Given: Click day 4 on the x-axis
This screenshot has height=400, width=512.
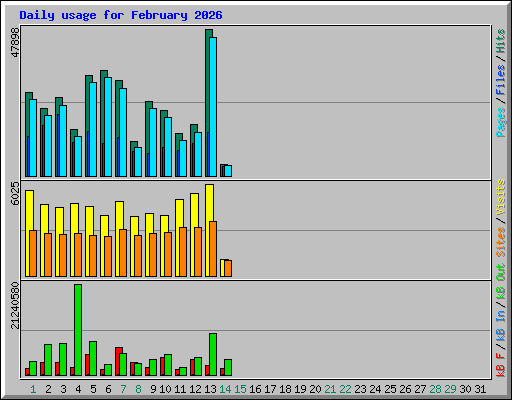Looking at the screenshot, I should (78, 389).
